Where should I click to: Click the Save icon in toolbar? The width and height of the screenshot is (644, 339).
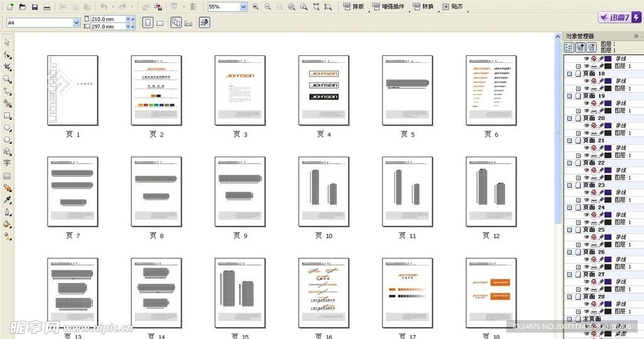tap(35, 6)
